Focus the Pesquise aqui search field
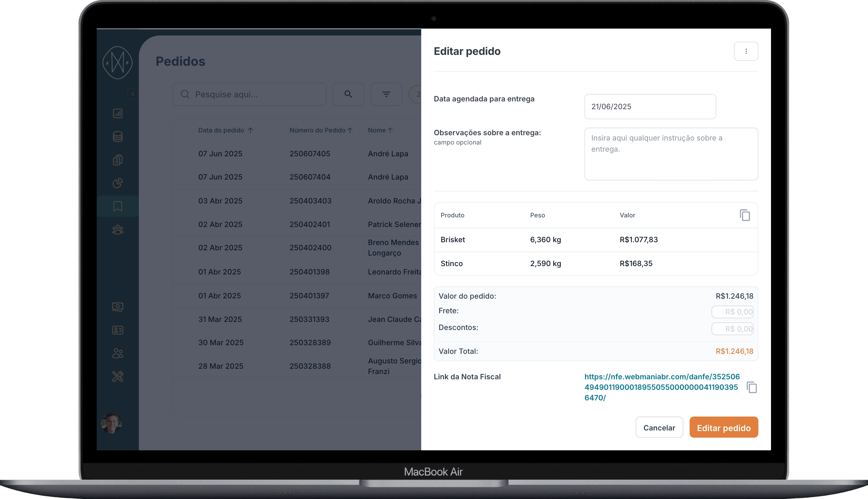The width and height of the screenshot is (868, 499). tap(249, 94)
